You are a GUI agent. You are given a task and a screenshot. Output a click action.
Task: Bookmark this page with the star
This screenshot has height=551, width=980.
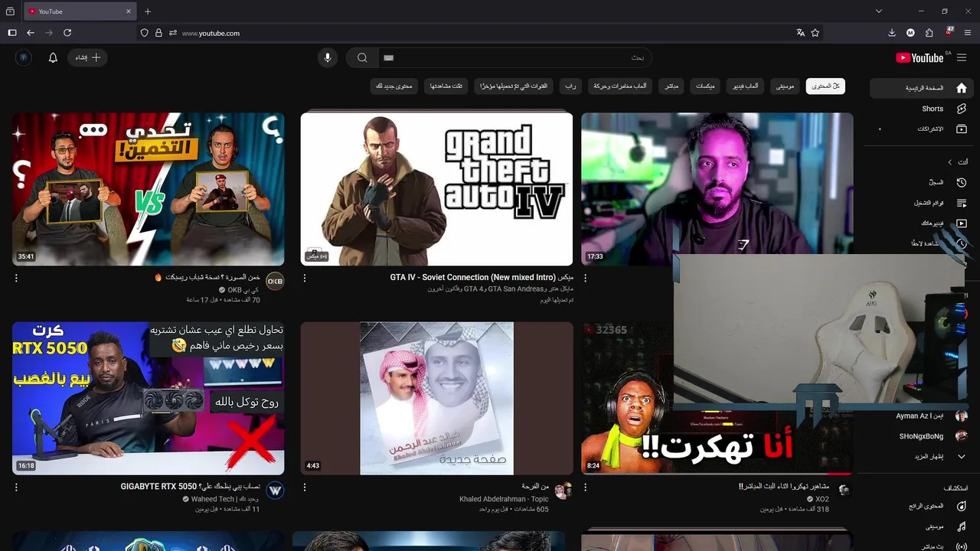815,33
